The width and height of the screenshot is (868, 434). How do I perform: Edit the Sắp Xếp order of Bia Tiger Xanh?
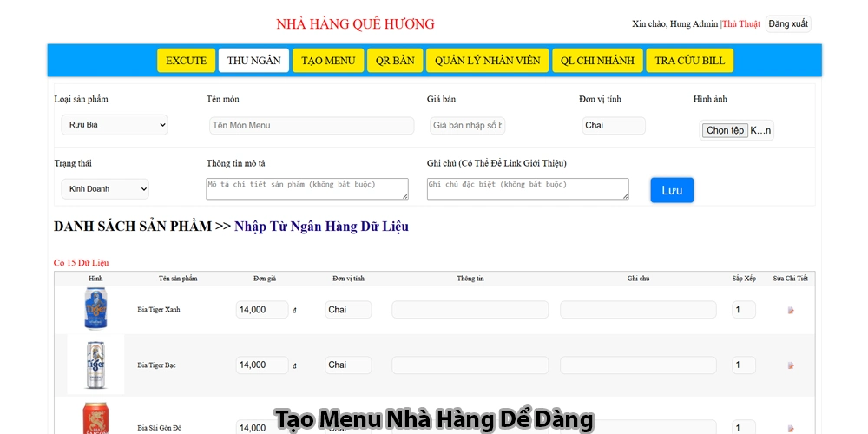744,310
